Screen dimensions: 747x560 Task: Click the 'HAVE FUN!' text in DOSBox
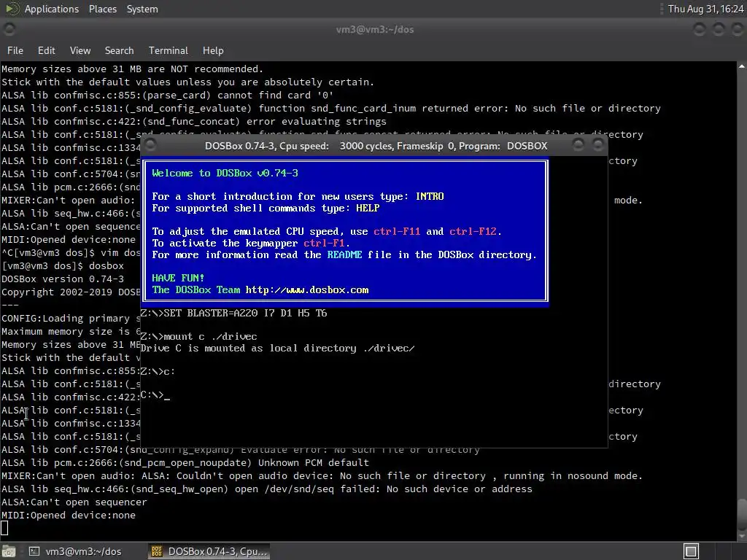pos(178,278)
